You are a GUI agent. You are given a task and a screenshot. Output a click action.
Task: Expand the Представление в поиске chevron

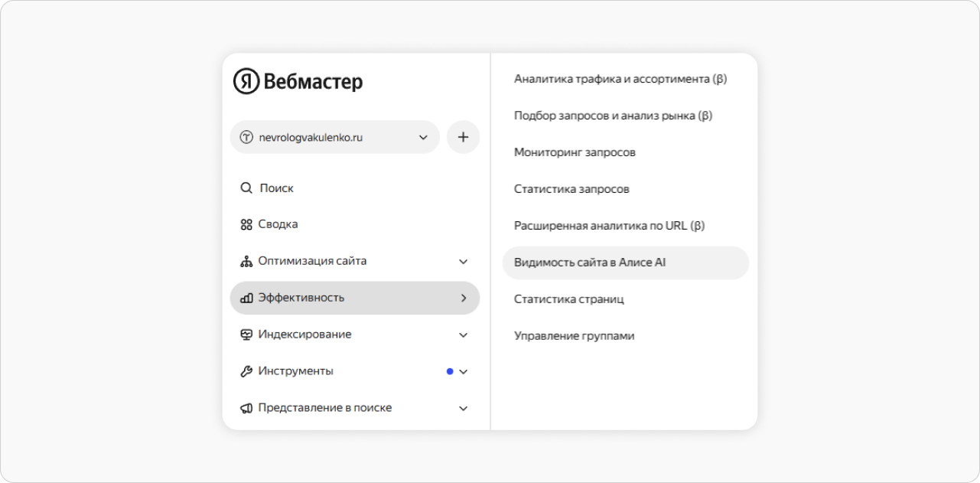464,409
